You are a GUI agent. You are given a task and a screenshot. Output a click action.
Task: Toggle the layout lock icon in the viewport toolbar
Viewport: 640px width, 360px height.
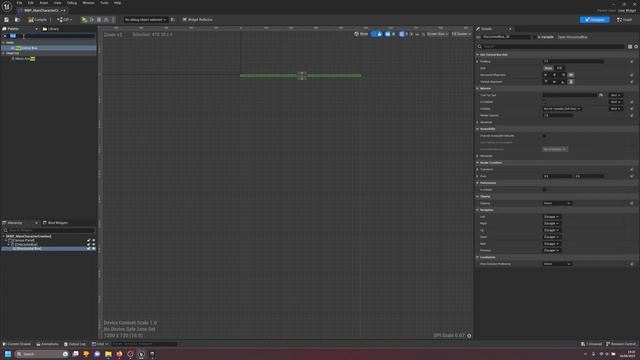pos(380,34)
